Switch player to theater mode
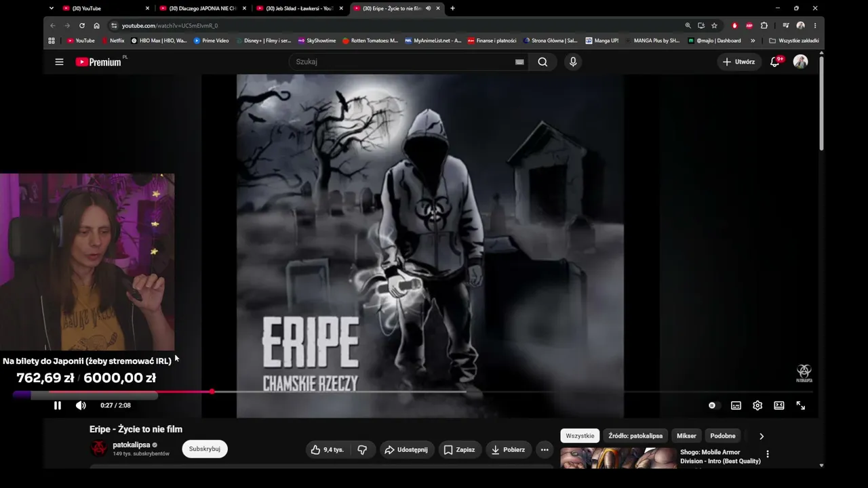Screen dimensions: 868x488 (779, 405)
